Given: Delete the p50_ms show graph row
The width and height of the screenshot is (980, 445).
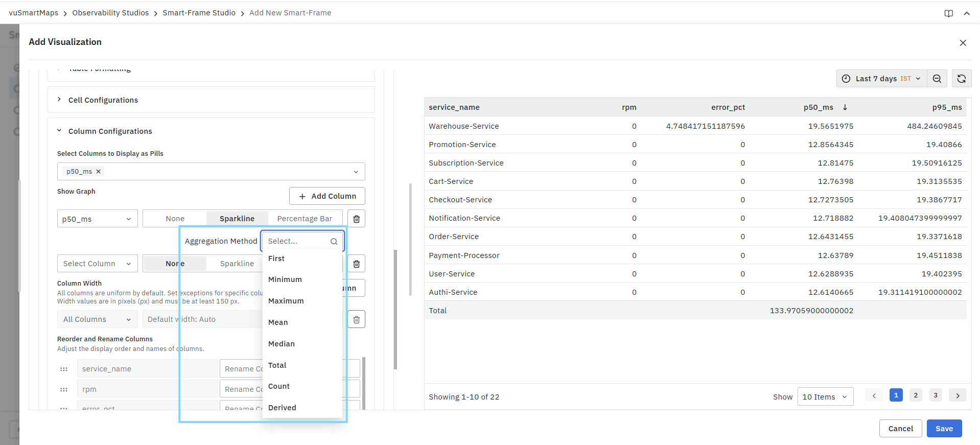Looking at the screenshot, I should 357,219.
